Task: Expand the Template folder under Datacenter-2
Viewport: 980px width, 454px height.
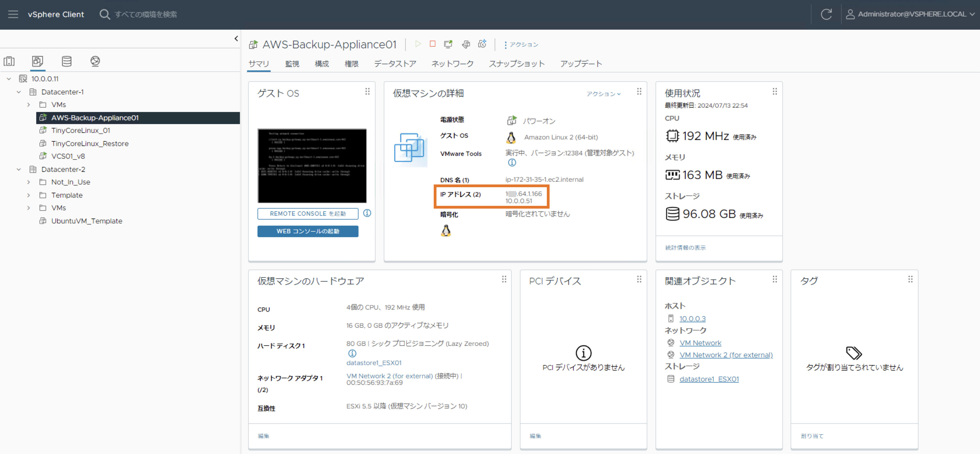Action: (x=29, y=195)
